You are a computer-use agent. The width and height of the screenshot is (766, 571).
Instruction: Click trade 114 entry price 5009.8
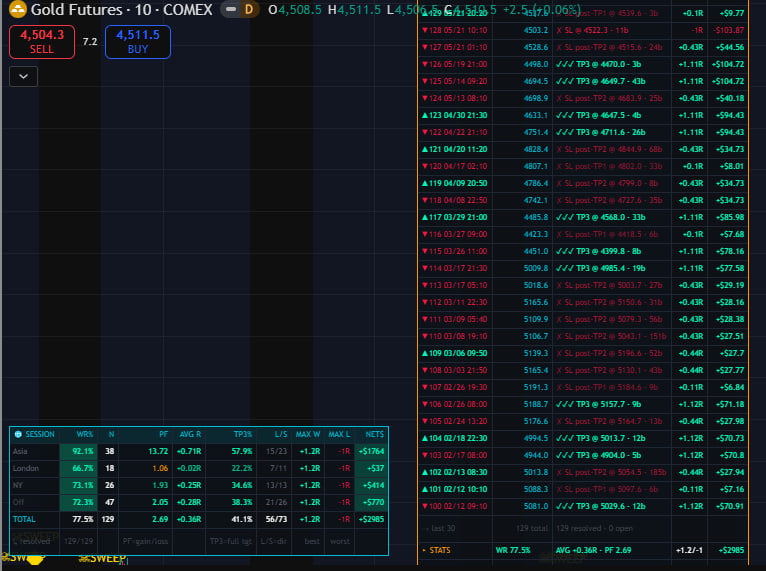click(x=536, y=268)
